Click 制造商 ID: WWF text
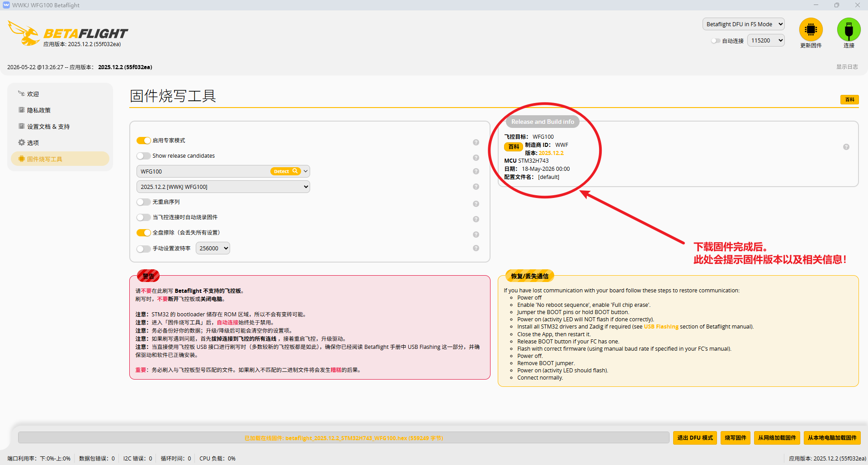The image size is (868, 465). tap(547, 145)
